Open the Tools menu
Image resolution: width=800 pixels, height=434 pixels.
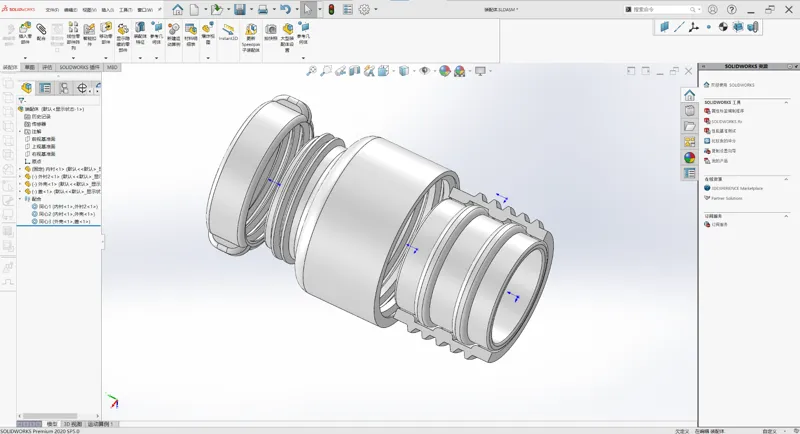point(126,10)
